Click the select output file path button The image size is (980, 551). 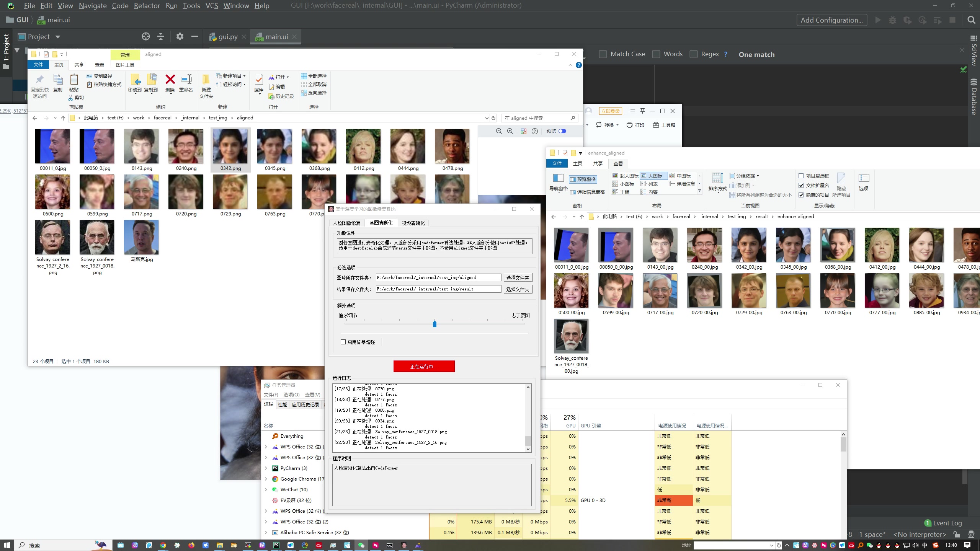click(x=518, y=289)
